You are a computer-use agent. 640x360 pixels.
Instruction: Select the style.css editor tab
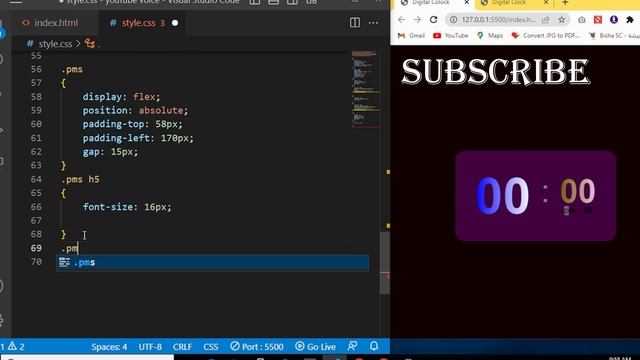(138, 23)
